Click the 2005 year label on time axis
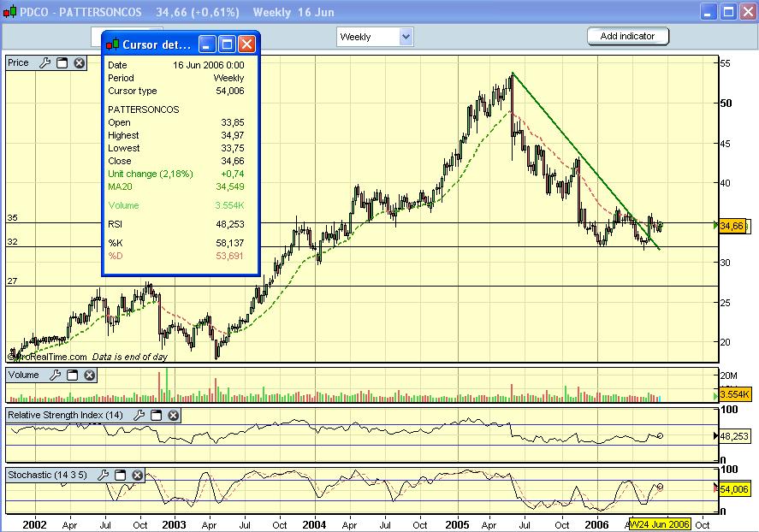This screenshot has height=532, width=759. [457, 525]
